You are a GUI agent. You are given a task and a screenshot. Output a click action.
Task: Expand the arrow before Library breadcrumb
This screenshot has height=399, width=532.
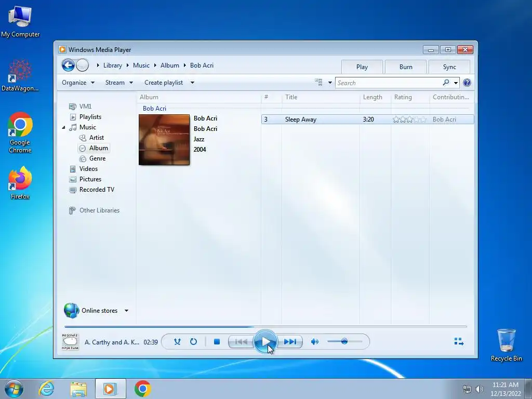98,65
